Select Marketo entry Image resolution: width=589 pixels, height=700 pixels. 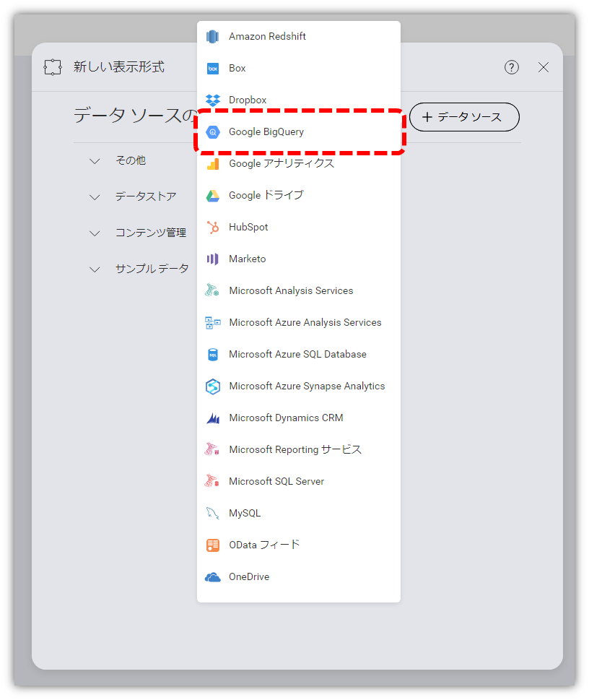[299, 259]
